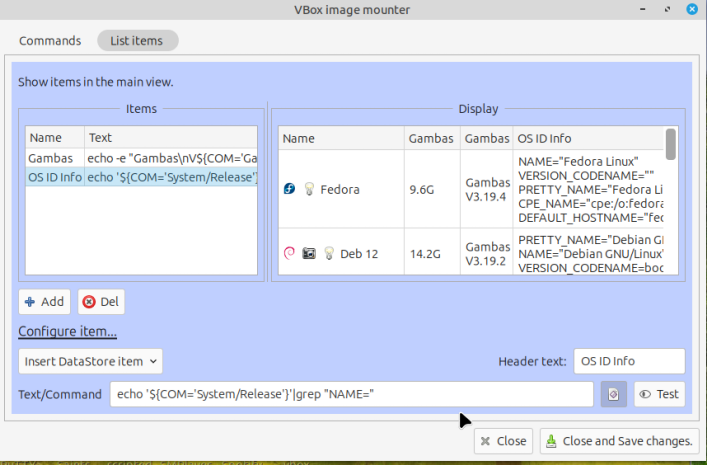Click the Display list vertical scrollbar
The height and width of the screenshot is (465, 707).
point(670,145)
